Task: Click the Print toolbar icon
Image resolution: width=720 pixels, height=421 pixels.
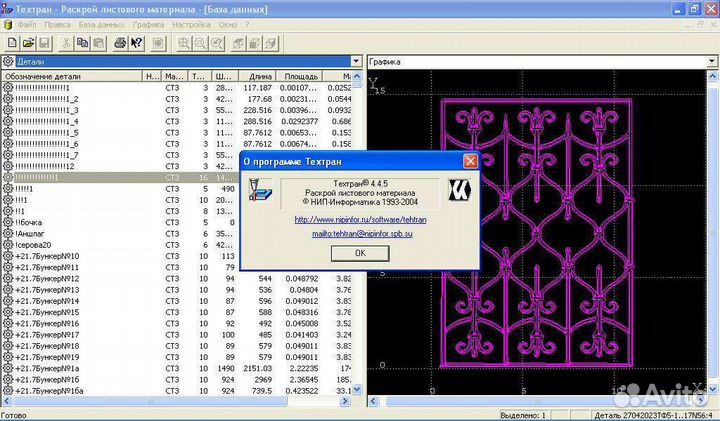Action: pos(120,43)
